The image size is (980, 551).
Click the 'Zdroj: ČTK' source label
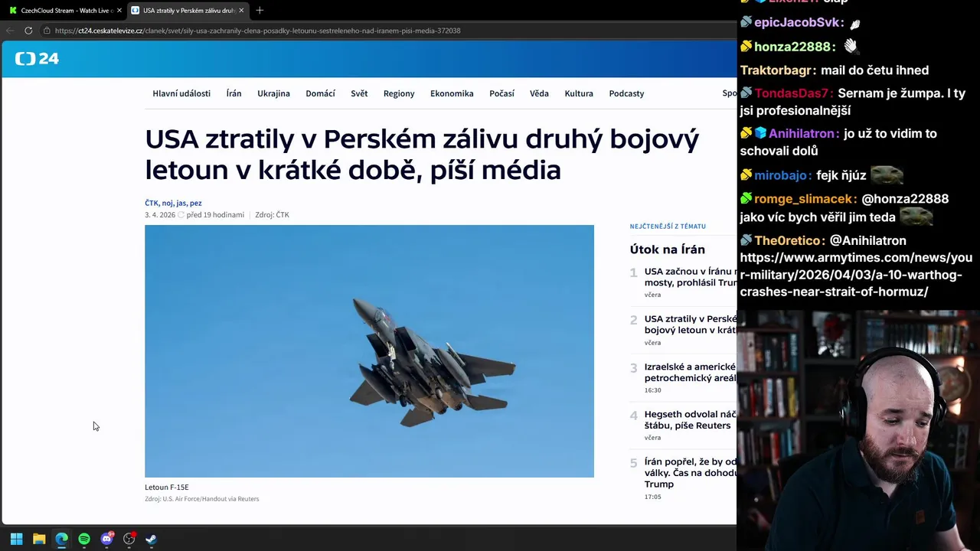click(x=272, y=215)
